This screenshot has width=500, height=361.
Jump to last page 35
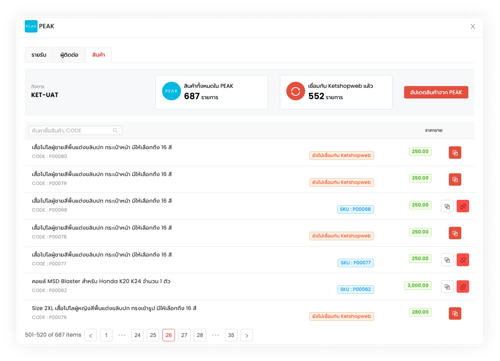tap(231, 335)
